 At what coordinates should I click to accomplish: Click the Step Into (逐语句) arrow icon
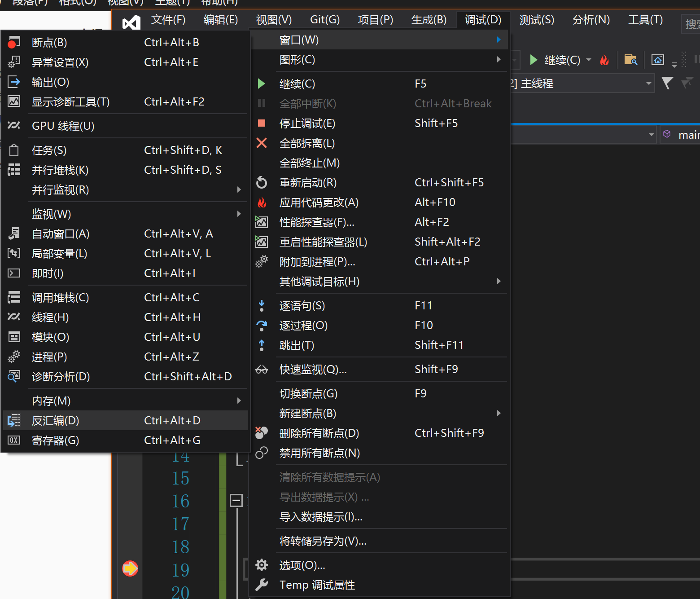[262, 305]
